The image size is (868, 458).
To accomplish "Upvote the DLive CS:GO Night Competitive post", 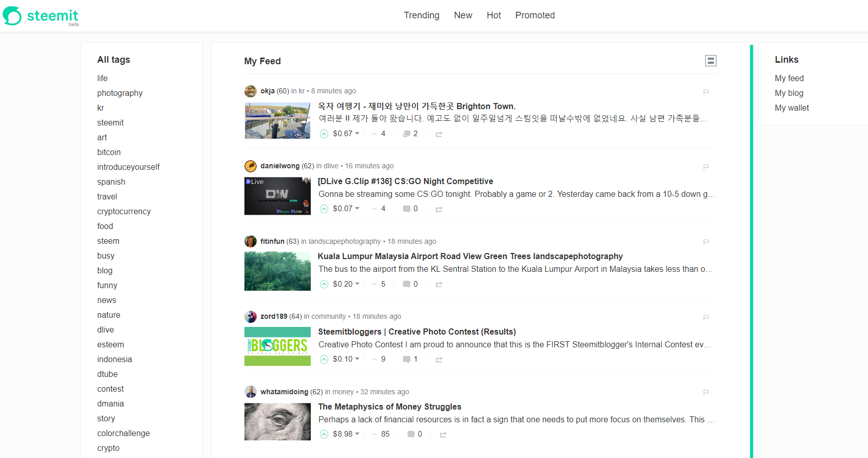I will (324, 209).
